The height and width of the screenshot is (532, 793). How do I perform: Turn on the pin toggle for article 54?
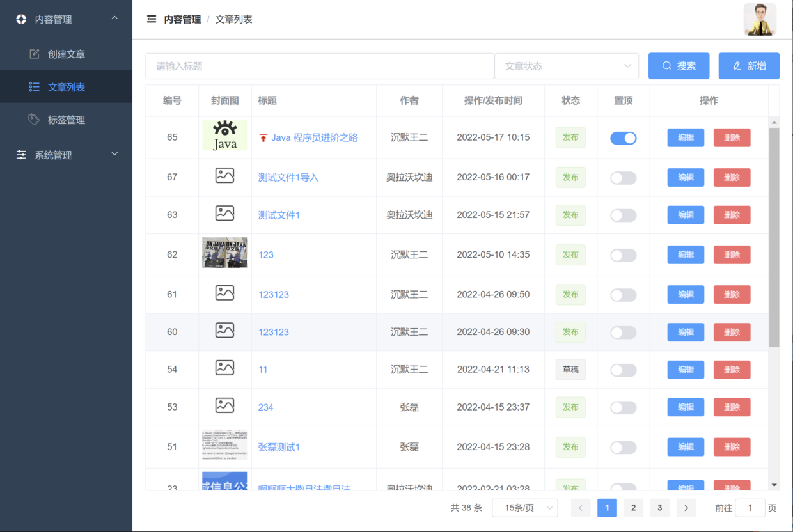[623, 370]
